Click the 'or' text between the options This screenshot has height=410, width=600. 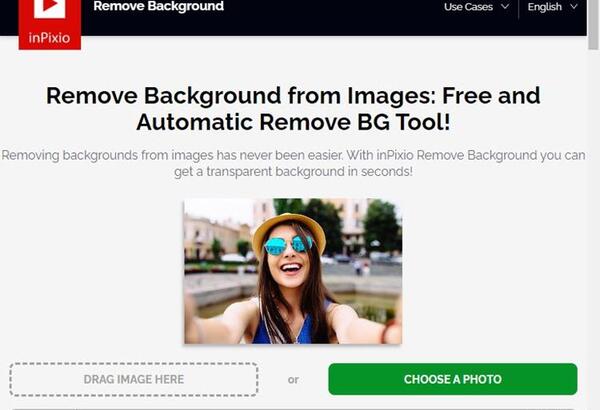pos(293,380)
